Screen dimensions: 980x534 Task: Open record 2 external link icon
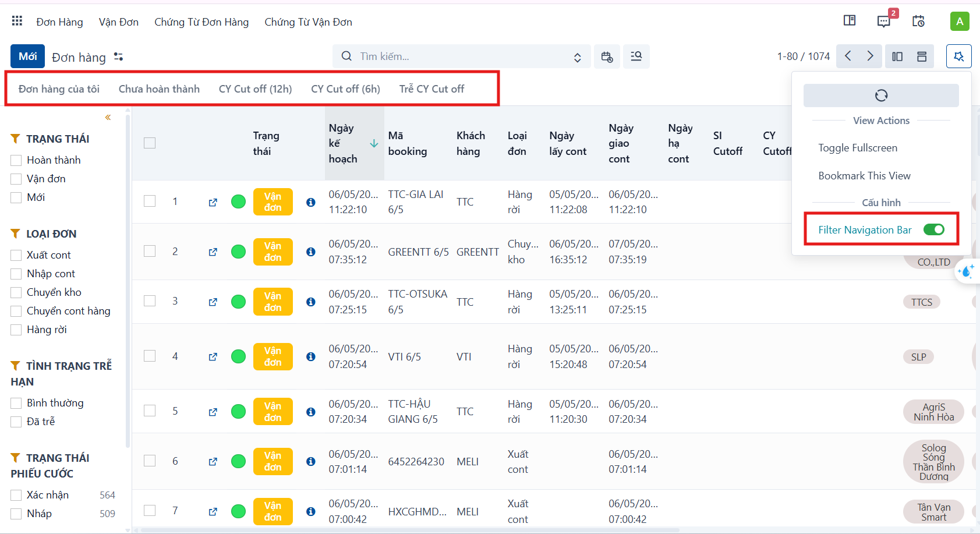click(213, 252)
